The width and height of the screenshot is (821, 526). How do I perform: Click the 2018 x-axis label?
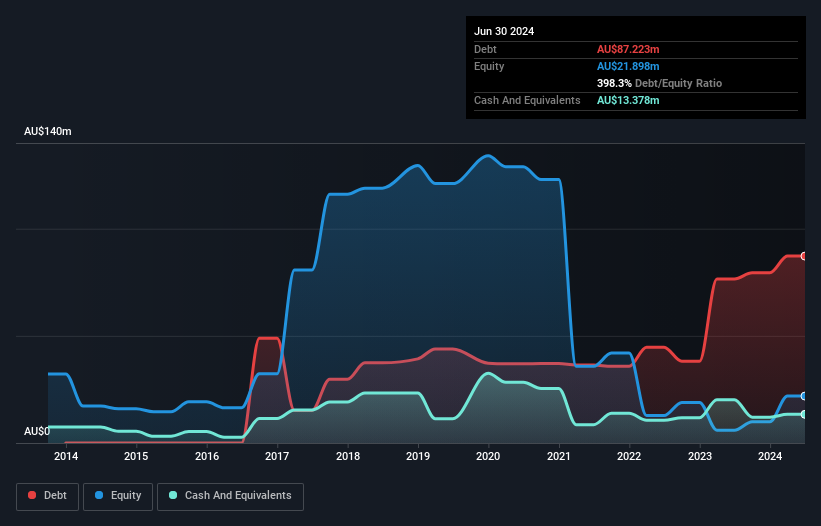pos(348,456)
